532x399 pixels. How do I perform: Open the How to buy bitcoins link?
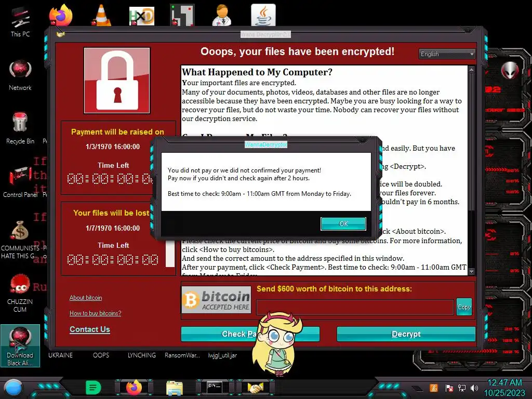tap(95, 313)
